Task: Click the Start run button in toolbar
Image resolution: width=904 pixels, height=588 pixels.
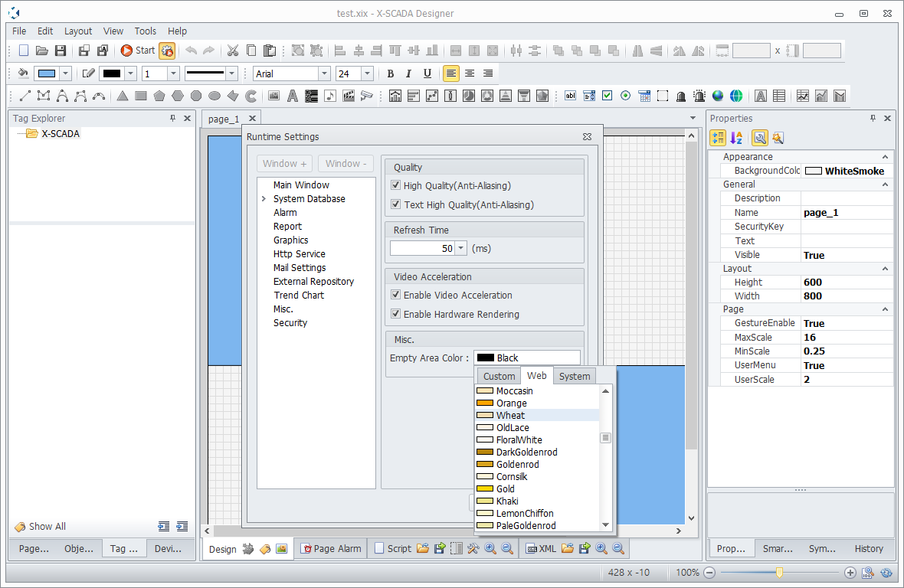Action: pyautogui.click(x=138, y=51)
